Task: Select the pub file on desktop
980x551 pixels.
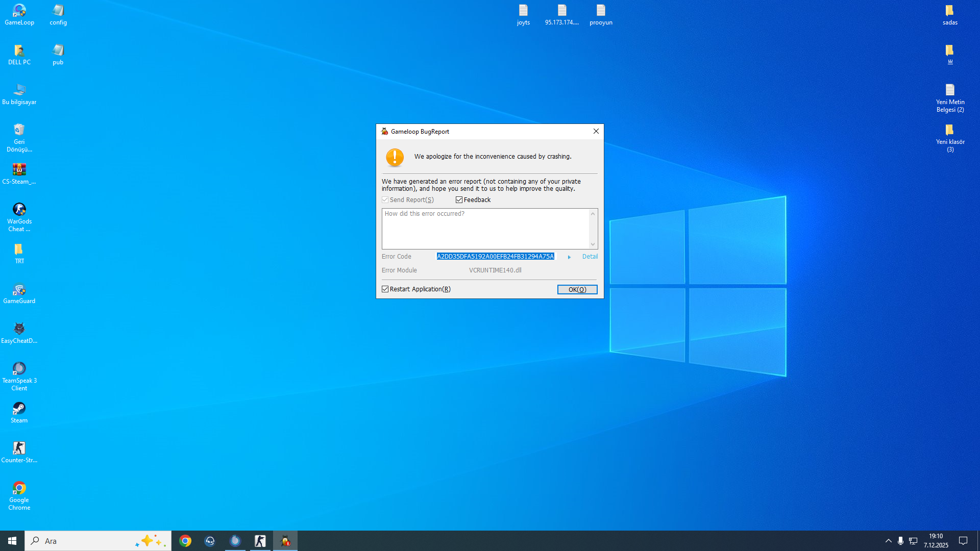Action: tap(58, 54)
